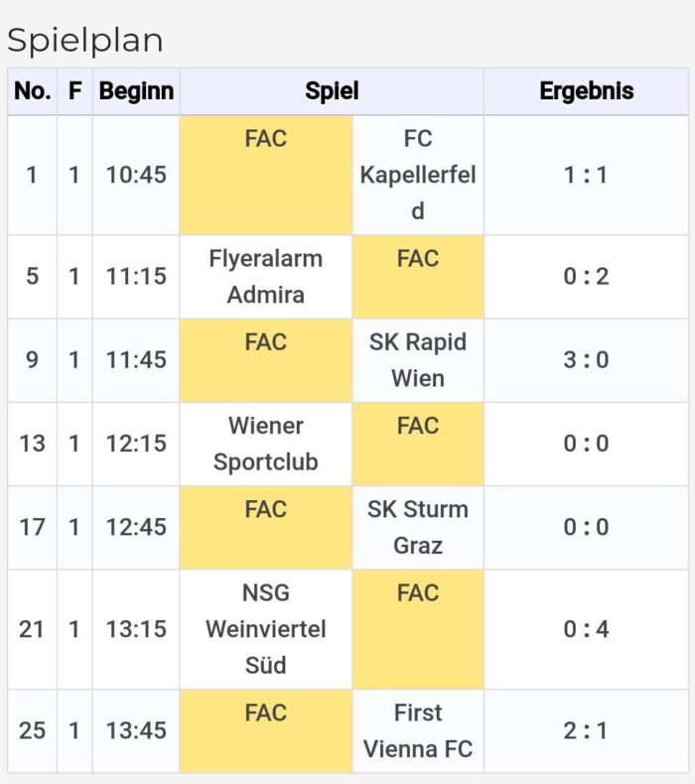Image resolution: width=695 pixels, height=784 pixels.
Task: Select the Flyeralarm Admira team cell
Action: [266, 277]
